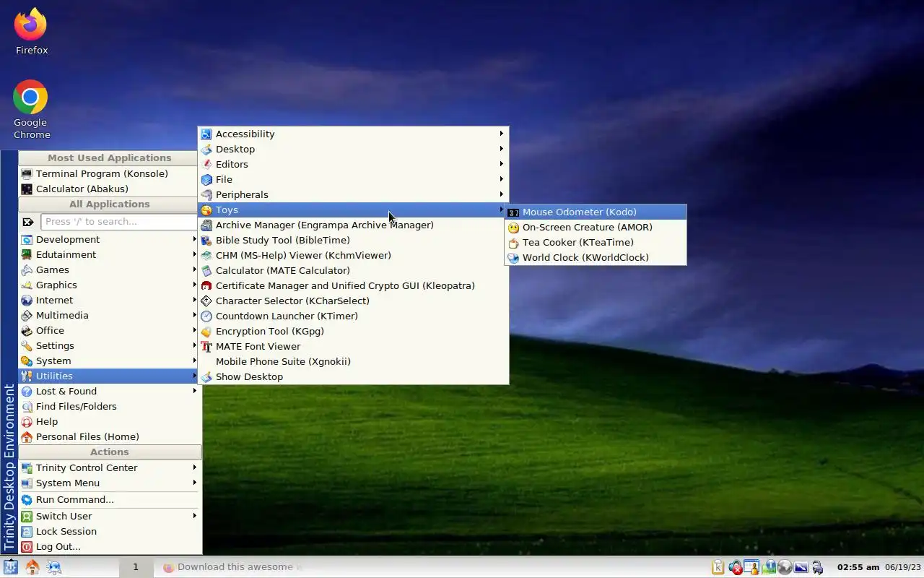Open Personal Files (Home)

point(108,436)
